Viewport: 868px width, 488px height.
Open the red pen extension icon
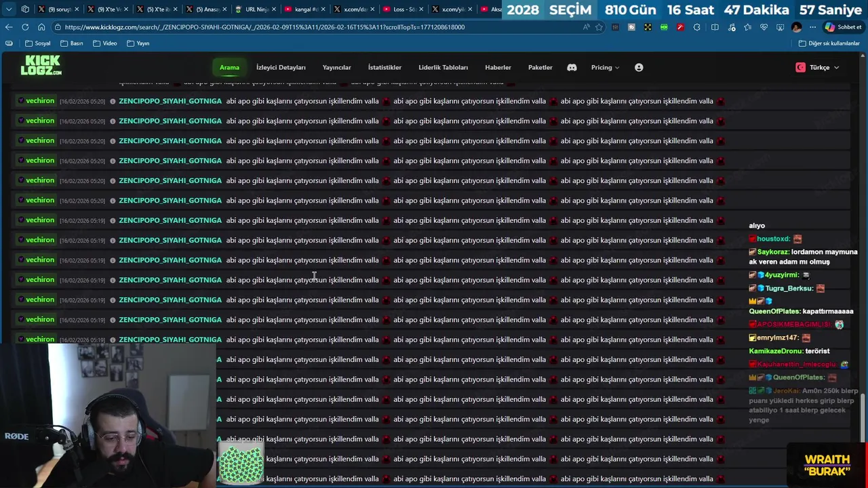click(680, 27)
